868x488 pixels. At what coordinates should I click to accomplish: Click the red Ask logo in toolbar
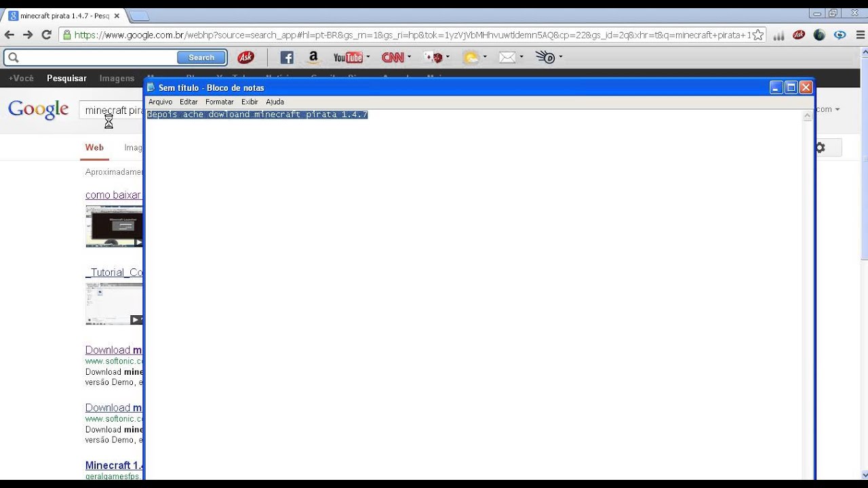[245, 58]
